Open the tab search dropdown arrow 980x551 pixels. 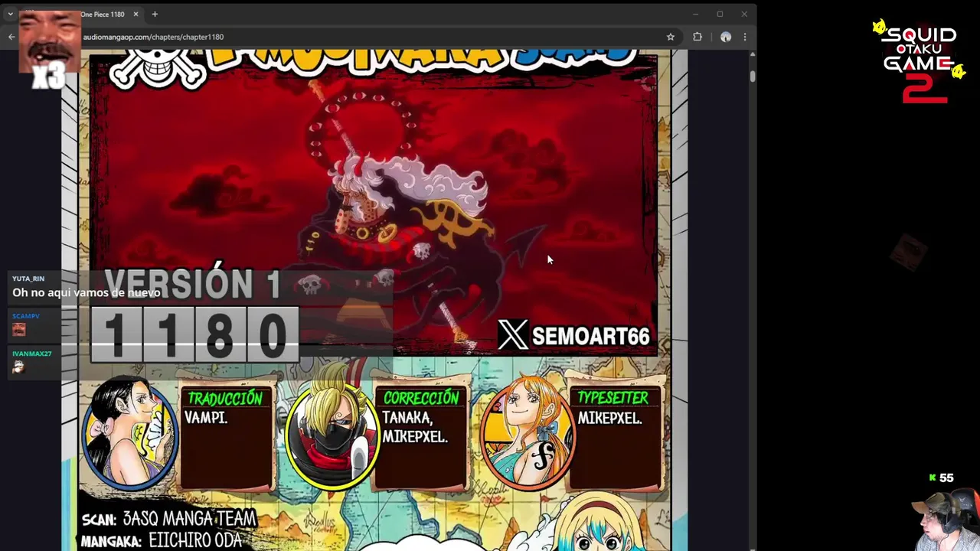point(10,14)
